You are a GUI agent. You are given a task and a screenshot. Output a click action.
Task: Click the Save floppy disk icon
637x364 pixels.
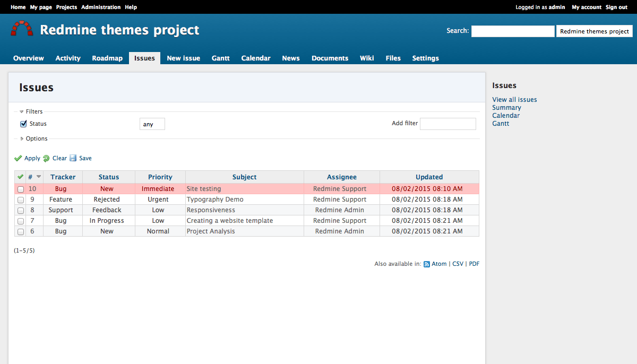[x=73, y=158]
